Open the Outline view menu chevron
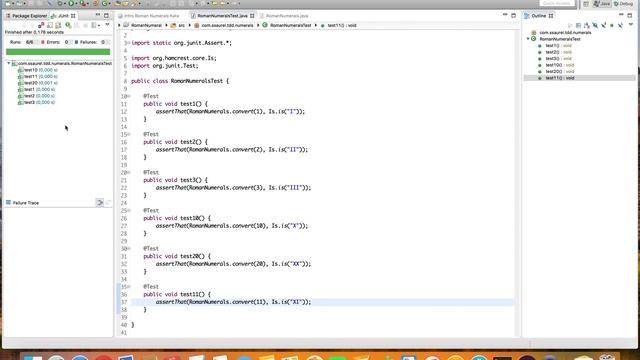Viewport: 640px width, 360px height. click(x=631, y=24)
